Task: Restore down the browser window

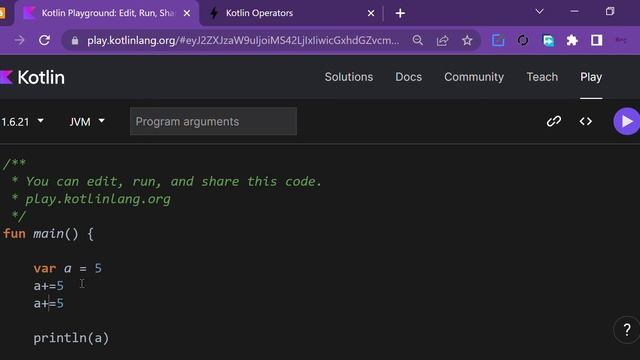Action: pos(610,12)
